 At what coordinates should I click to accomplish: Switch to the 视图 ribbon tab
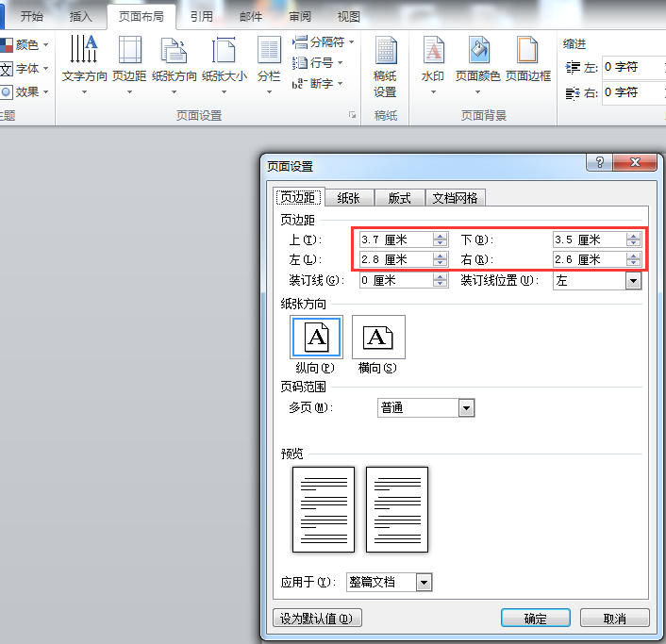point(349,17)
